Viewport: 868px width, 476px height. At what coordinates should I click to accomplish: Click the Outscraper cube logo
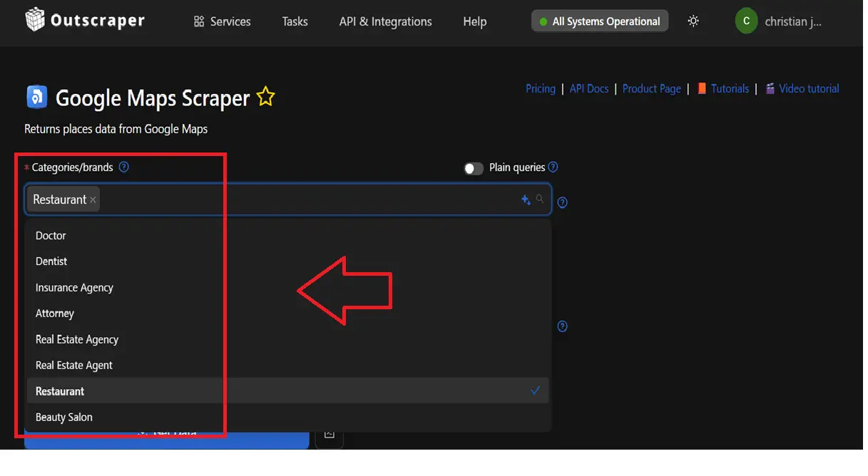[x=34, y=20]
